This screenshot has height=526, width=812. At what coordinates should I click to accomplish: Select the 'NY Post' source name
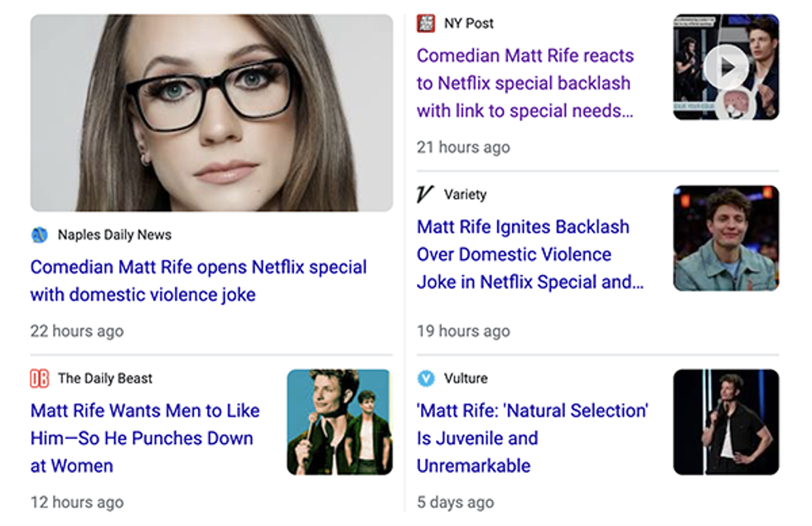(x=469, y=23)
